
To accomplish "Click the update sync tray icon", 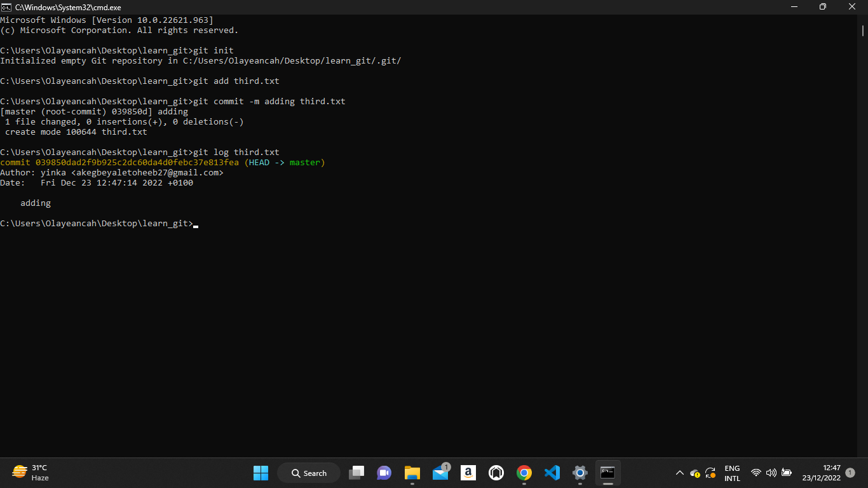I will (x=710, y=473).
